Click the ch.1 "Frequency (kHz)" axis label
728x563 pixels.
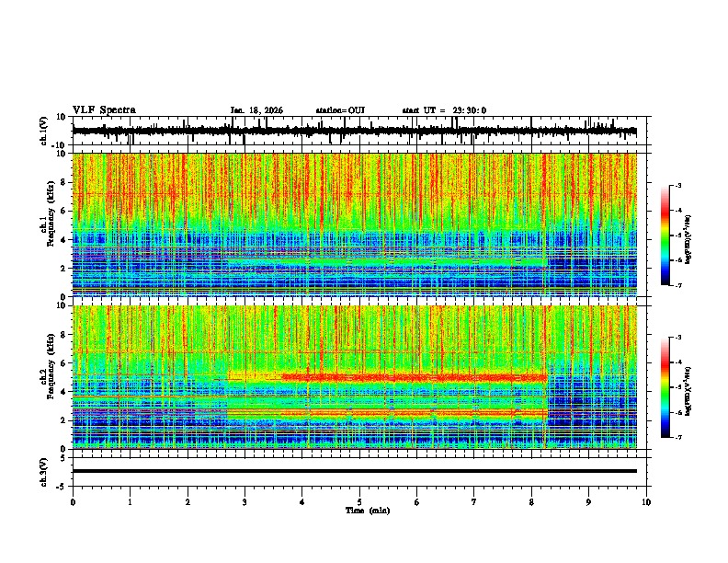[x=51, y=214]
